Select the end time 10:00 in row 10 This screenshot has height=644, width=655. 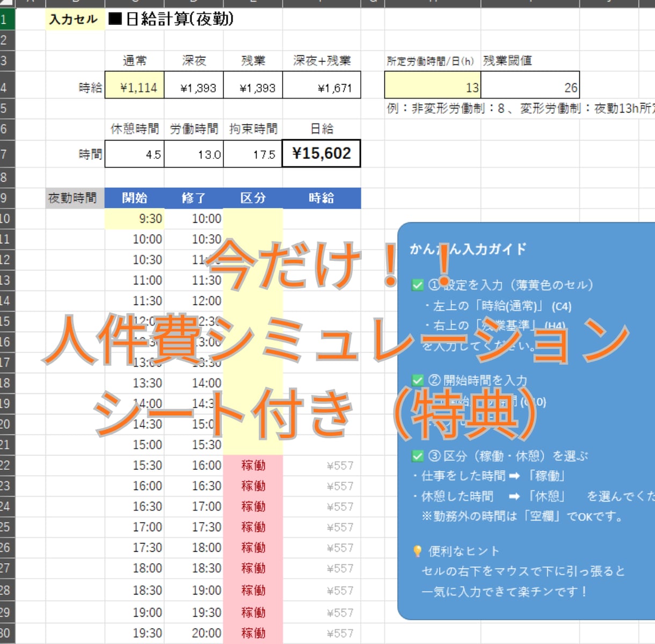pos(194,219)
